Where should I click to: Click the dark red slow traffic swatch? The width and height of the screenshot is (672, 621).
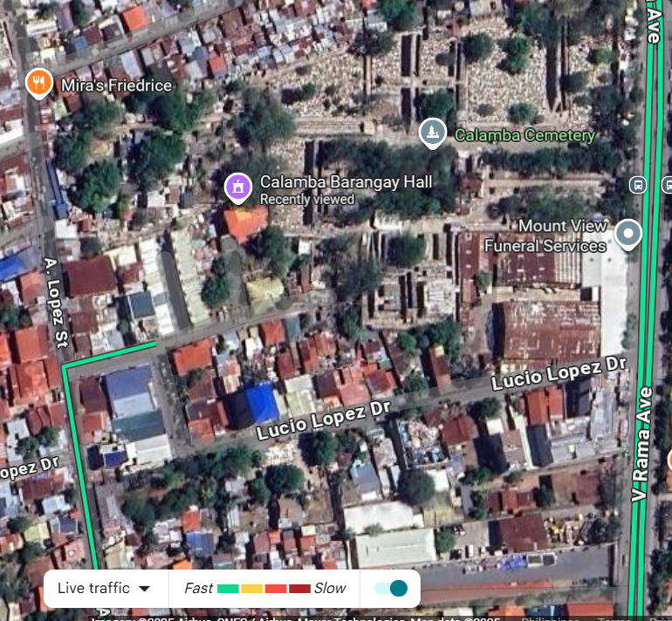tap(300, 589)
